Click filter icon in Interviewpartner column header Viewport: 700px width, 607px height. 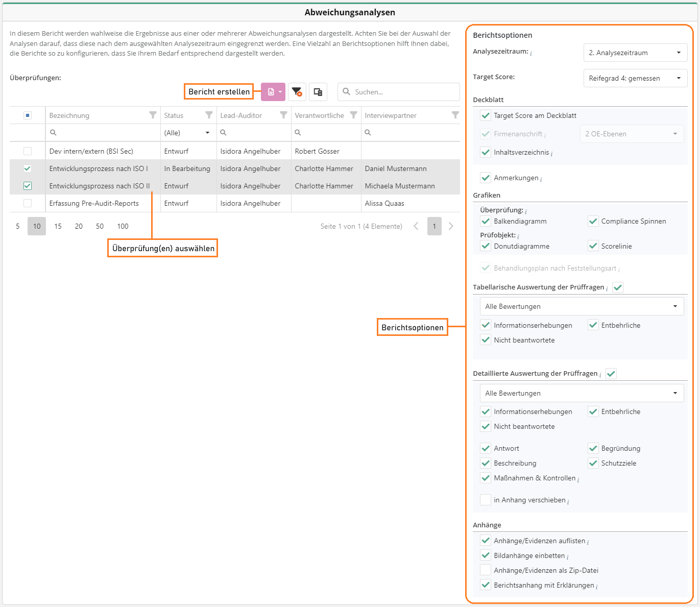pos(455,115)
